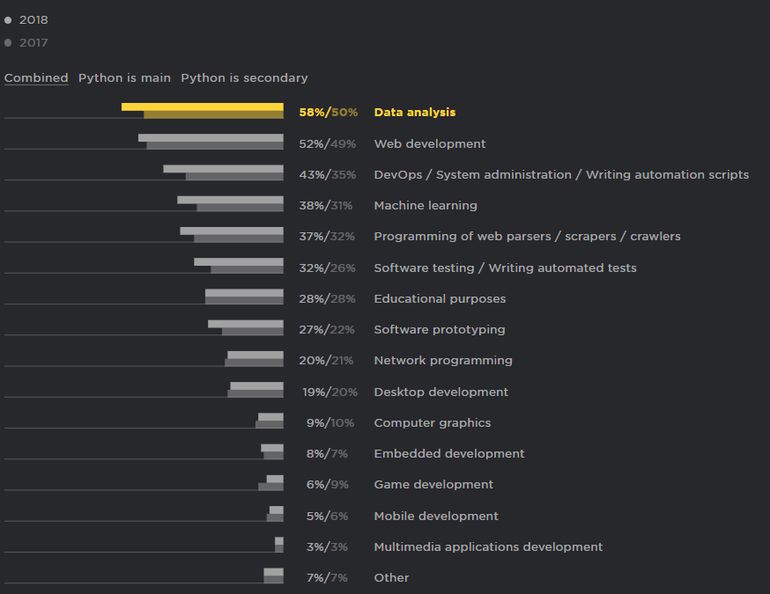Click the web parsers / scrapers label

(x=527, y=237)
